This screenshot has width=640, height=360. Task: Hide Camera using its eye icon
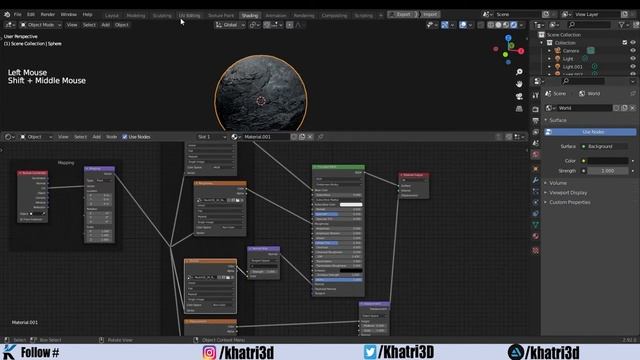point(633,51)
